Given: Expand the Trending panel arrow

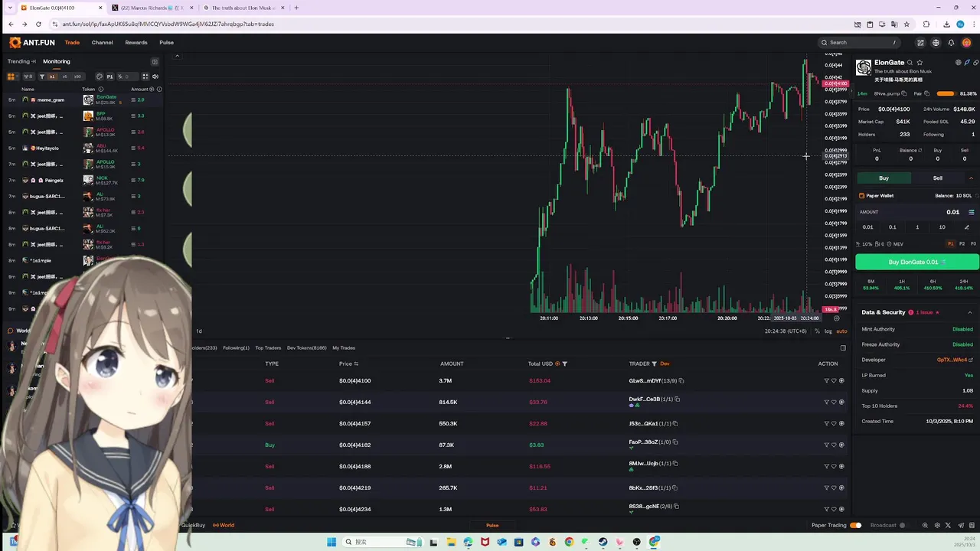Looking at the screenshot, I should pos(34,61).
